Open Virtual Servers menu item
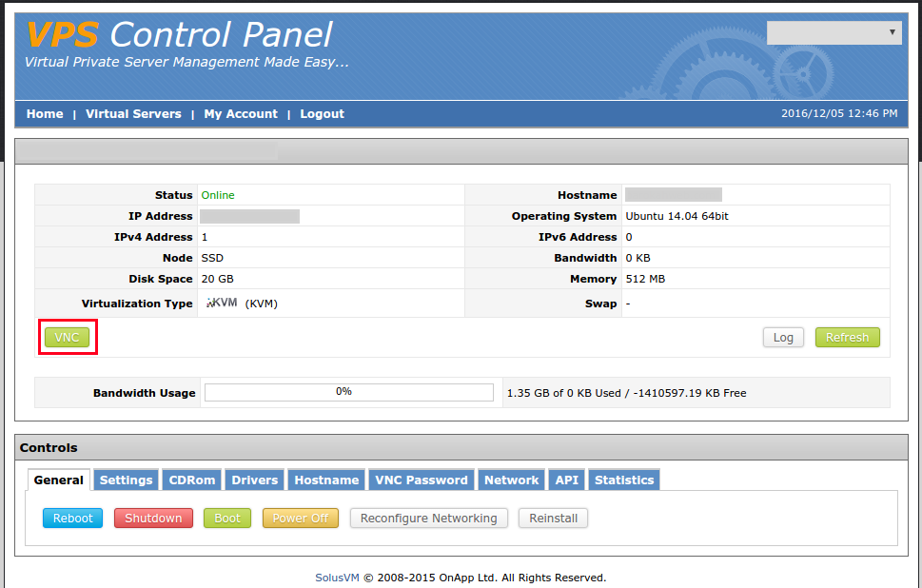The image size is (922, 588). pyautogui.click(x=133, y=113)
